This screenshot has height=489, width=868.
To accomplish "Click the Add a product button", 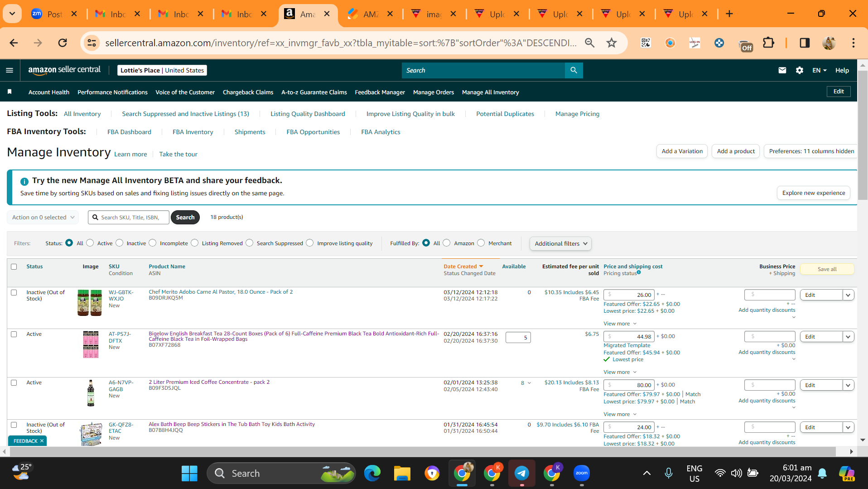I will tap(736, 151).
